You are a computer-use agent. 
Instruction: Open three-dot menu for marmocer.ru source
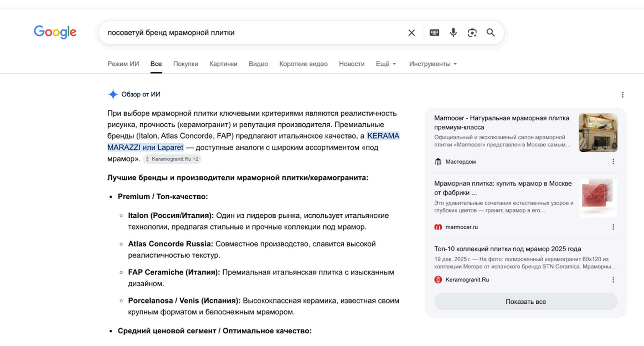coord(613,227)
